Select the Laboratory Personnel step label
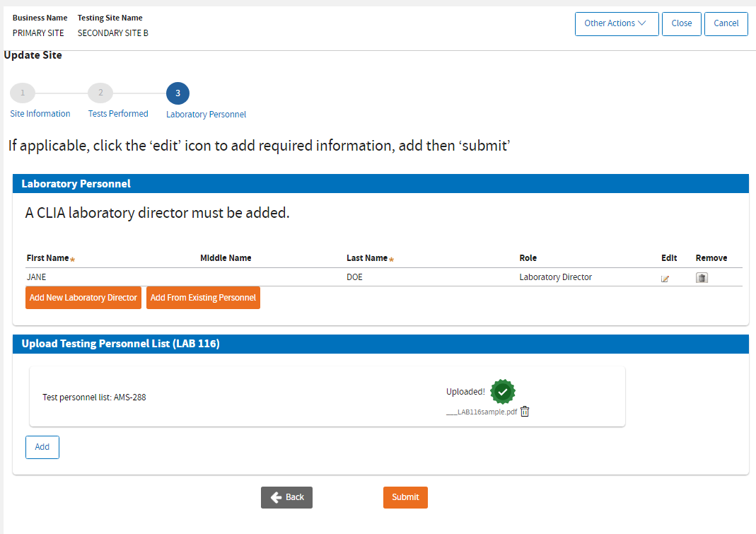The height and width of the screenshot is (534, 756). (x=206, y=115)
